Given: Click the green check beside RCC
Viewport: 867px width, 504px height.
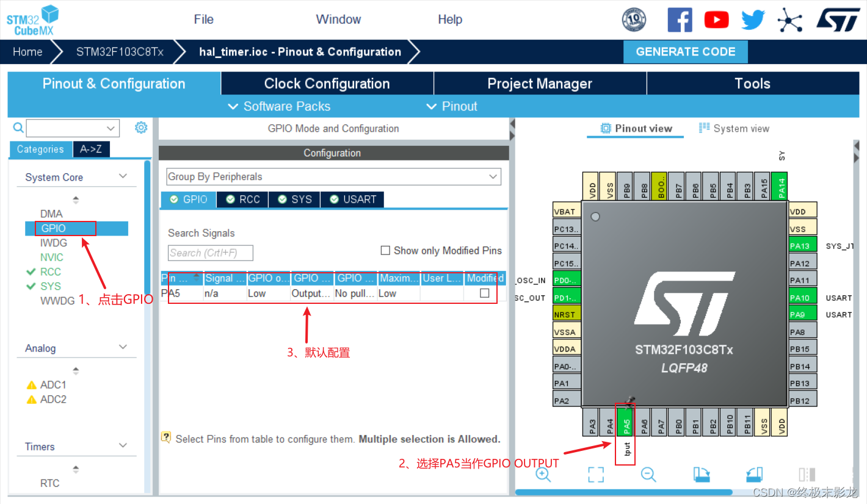Looking at the screenshot, I should coord(31,272).
